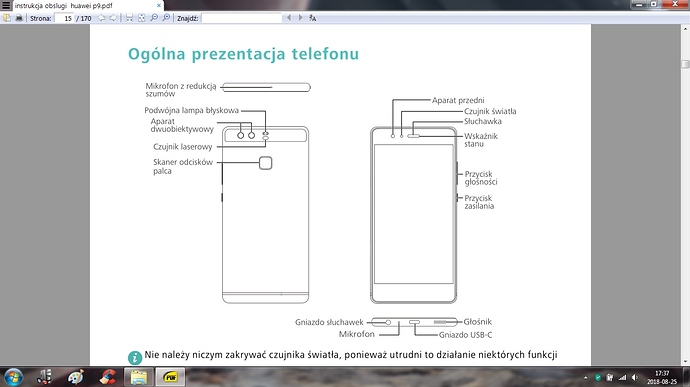The image size is (690, 387).
Task: Click the page count text / 170
Action: pyautogui.click(x=84, y=18)
